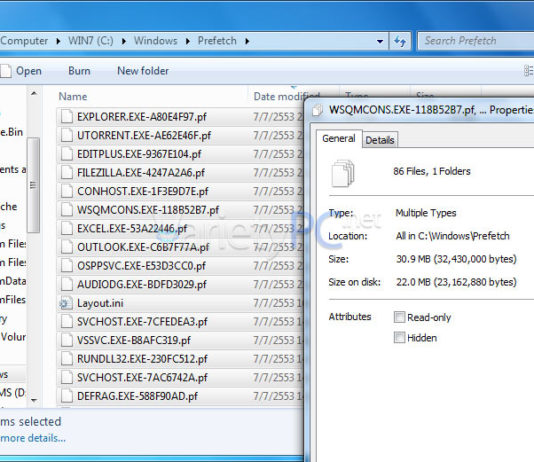This screenshot has height=462, width=534.
Task: Select the file name OSPPSVC.EXE-E53D3CC0.pf
Action: tap(141, 266)
